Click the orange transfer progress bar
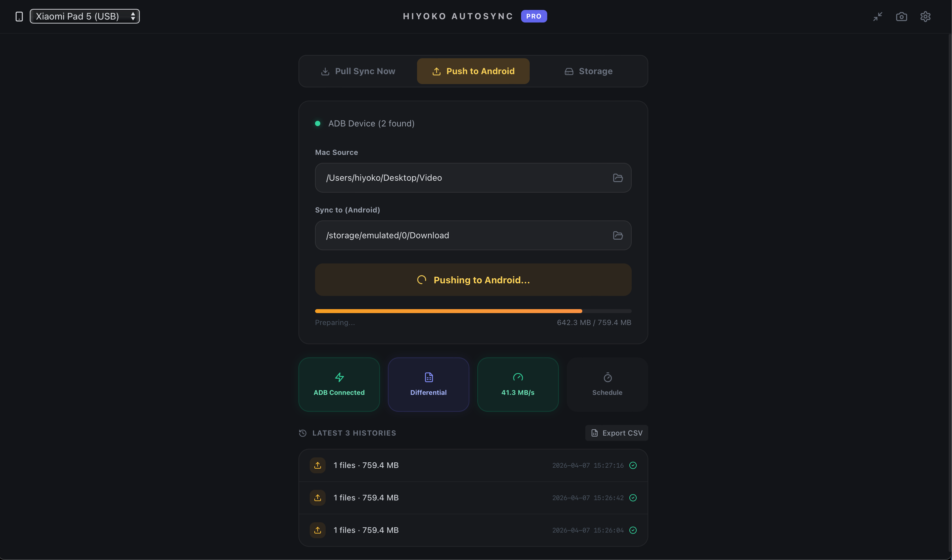The height and width of the screenshot is (560, 952). [473, 311]
